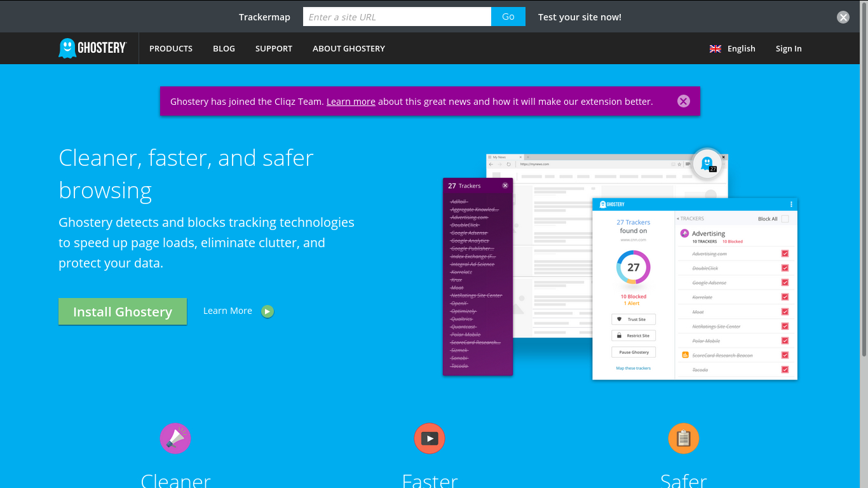
Task: Click the UK flag language icon
Action: [x=715, y=49]
